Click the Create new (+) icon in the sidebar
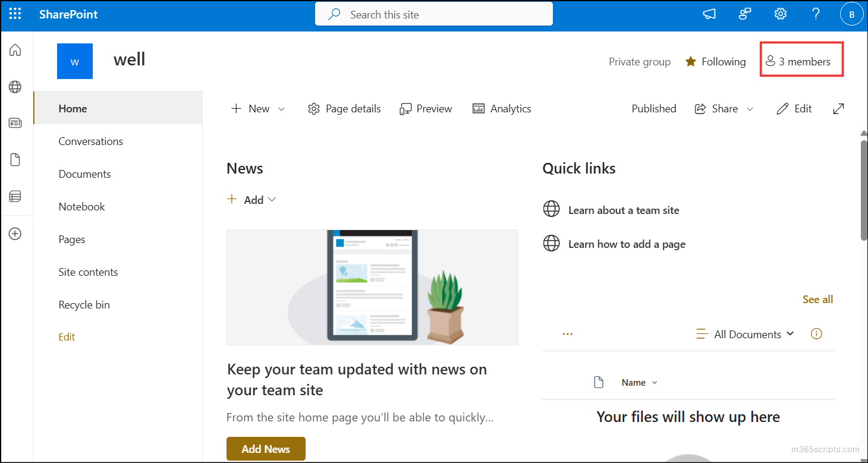868x463 pixels. click(15, 233)
